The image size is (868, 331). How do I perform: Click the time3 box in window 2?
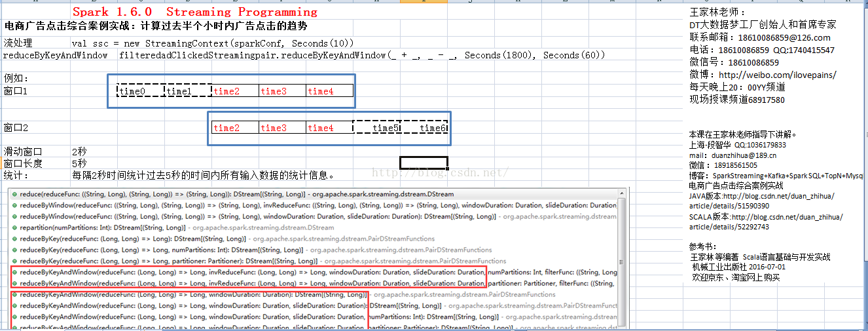point(282,128)
